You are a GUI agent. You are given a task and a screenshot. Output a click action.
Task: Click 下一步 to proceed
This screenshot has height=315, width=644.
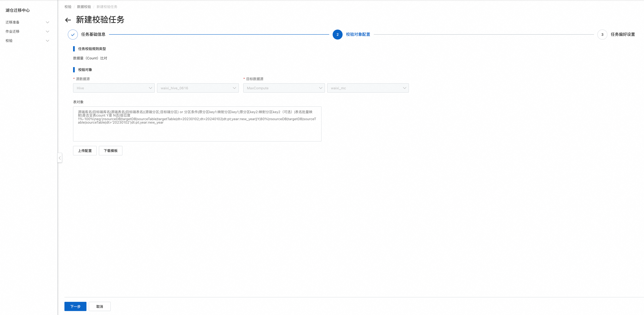tap(75, 307)
